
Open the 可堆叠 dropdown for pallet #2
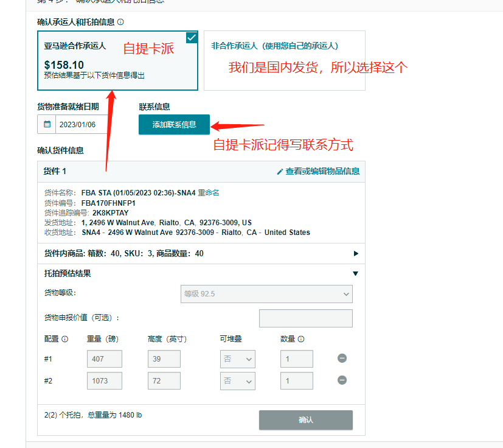click(238, 381)
